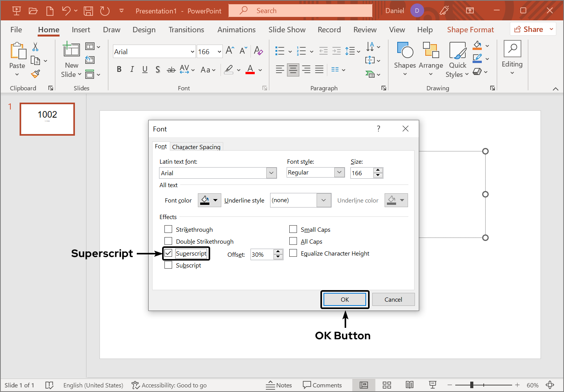
Task: Select the Strikethrough icon in the ribbon
Action: tap(171, 70)
